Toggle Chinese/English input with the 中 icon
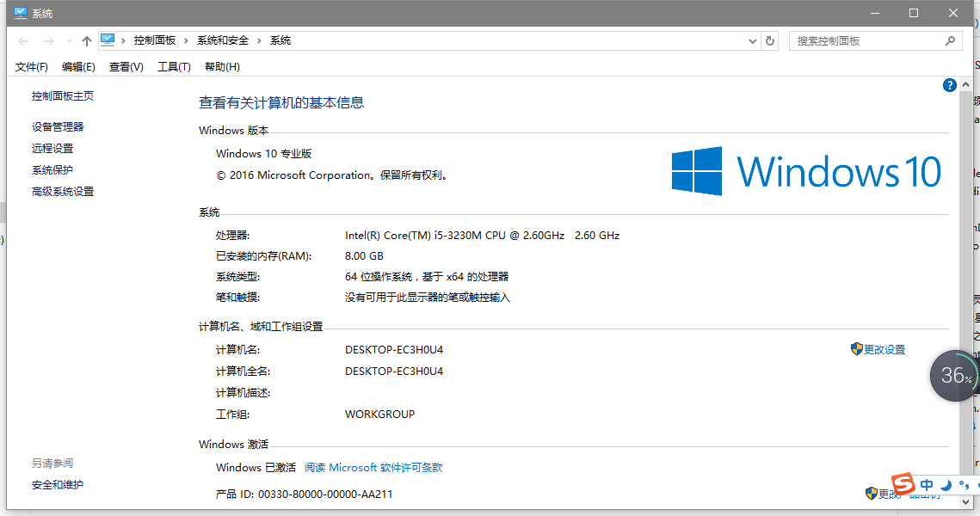This screenshot has height=516, width=980. point(926,484)
